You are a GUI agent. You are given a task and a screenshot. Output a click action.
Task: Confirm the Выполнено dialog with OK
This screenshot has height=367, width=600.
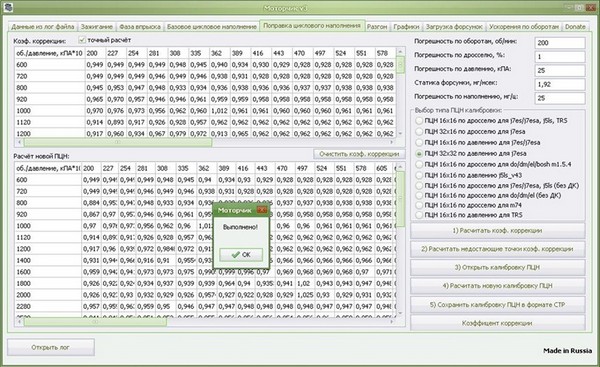pyautogui.click(x=241, y=254)
